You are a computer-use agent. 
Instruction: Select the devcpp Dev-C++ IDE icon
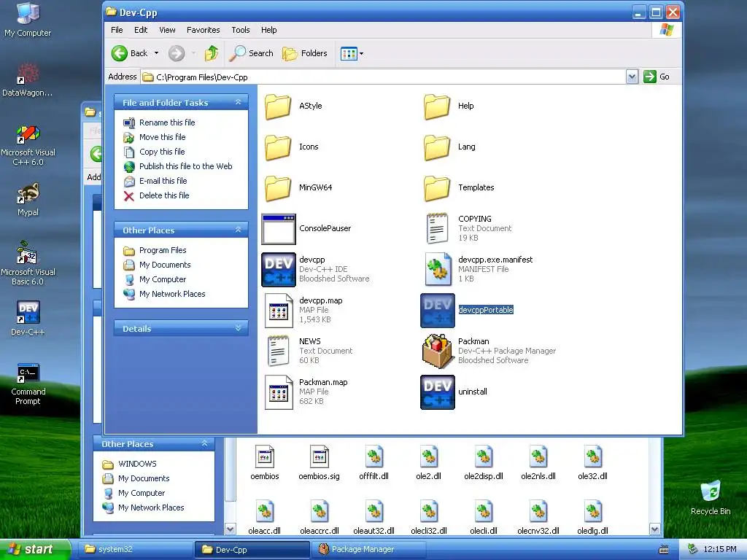(278, 270)
